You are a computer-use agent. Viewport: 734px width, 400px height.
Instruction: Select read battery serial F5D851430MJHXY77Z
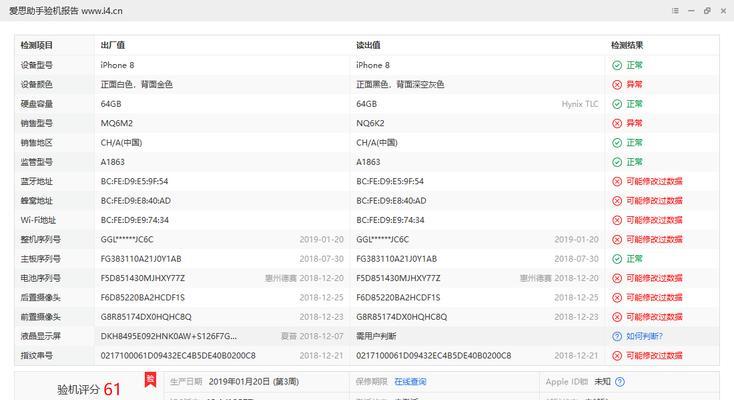398,278
